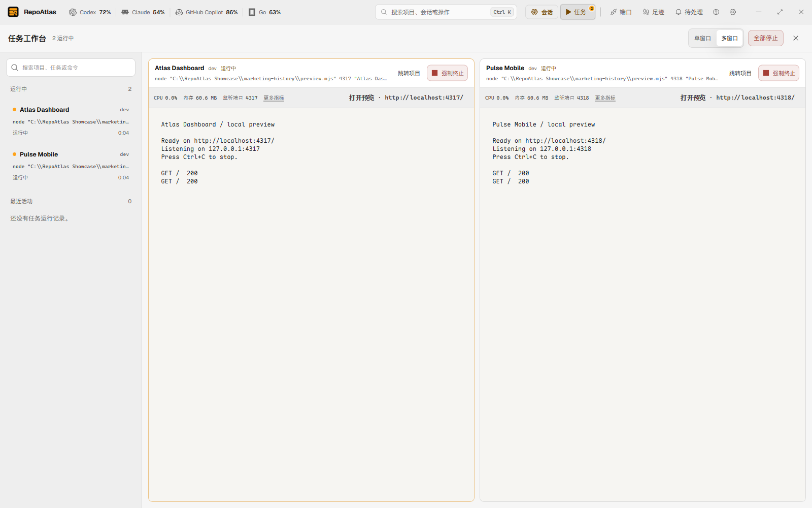Viewport: 812px width, 508px height.
Task: Switch to 单窗口 single window view
Action: coord(702,38)
